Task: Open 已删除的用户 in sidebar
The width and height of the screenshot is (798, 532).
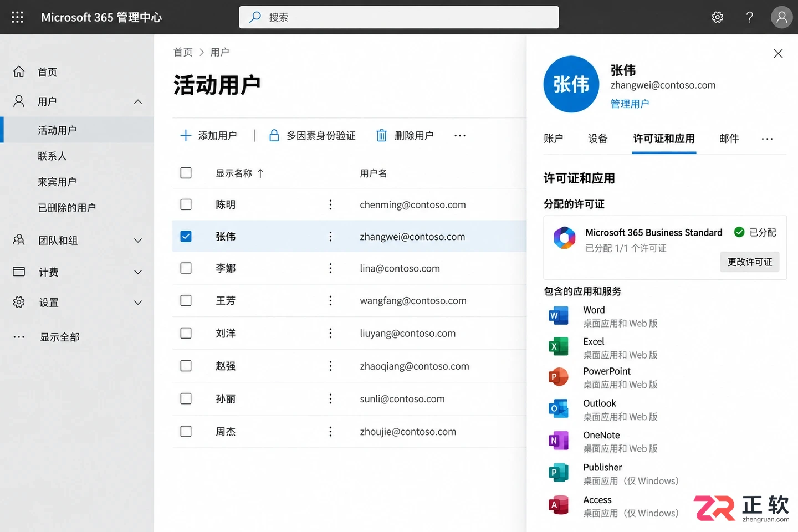Action: coord(67,208)
